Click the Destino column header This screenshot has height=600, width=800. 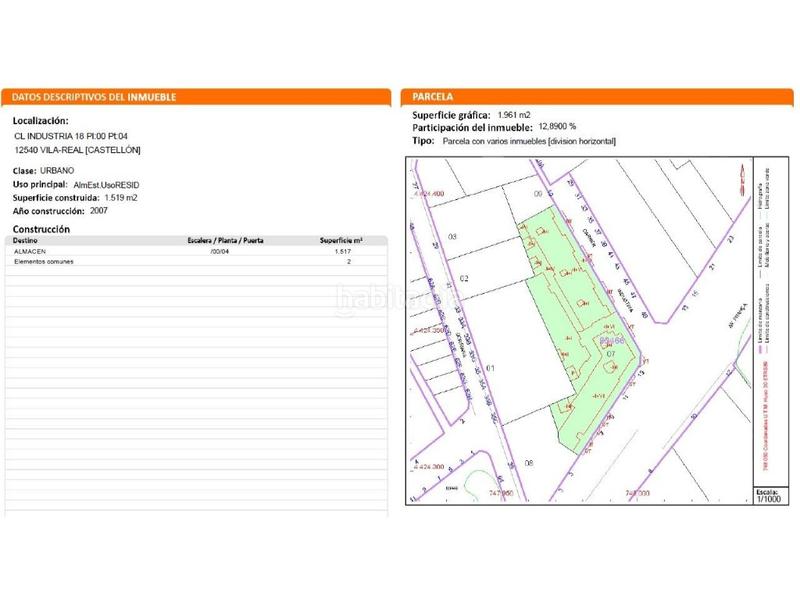(x=26, y=241)
